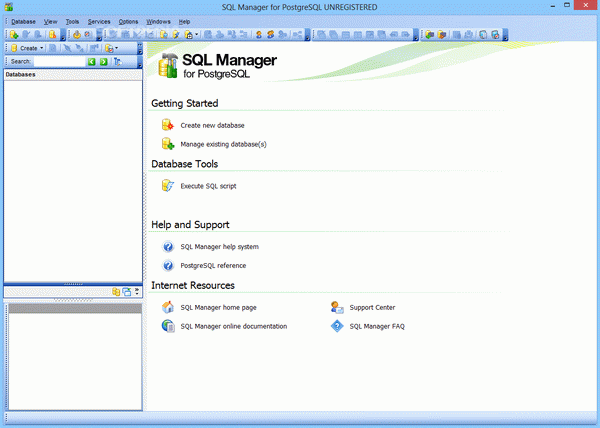Viewport: 600px width, 428px height.
Task: Focus the Search input field
Action: [x=58, y=61]
